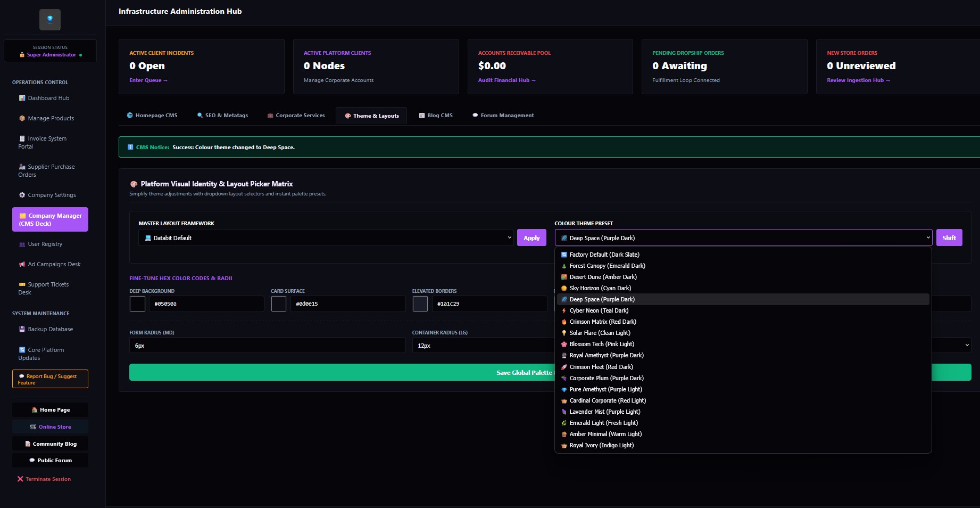This screenshot has width=980, height=508.
Task: Click Report Bug / Suggest Feature
Action: pos(50,379)
